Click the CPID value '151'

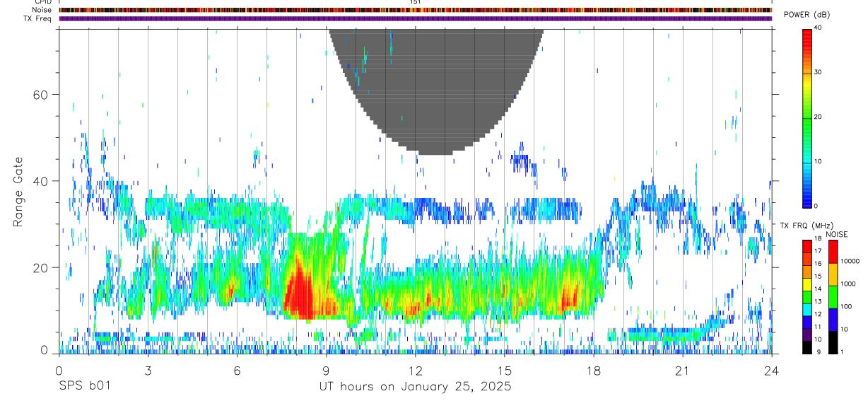[x=415, y=2]
